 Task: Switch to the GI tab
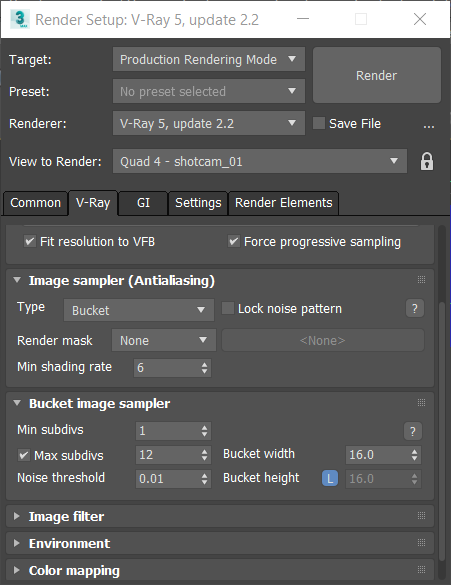point(143,203)
